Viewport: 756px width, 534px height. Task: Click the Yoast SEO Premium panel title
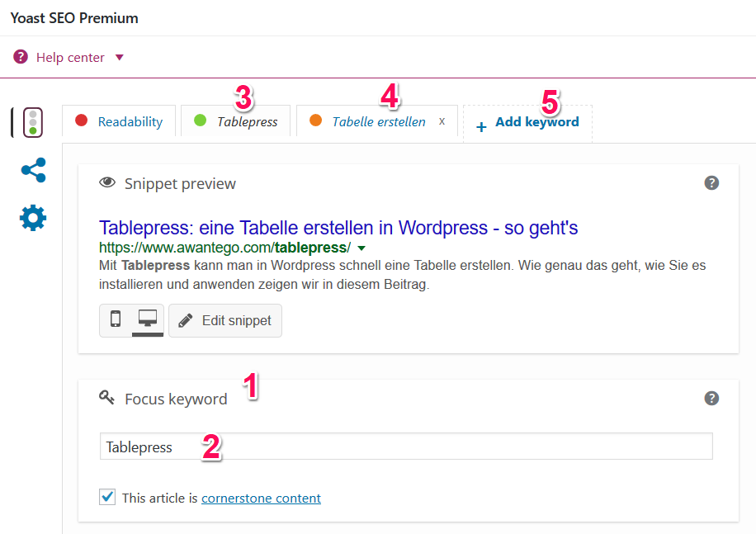(74, 18)
